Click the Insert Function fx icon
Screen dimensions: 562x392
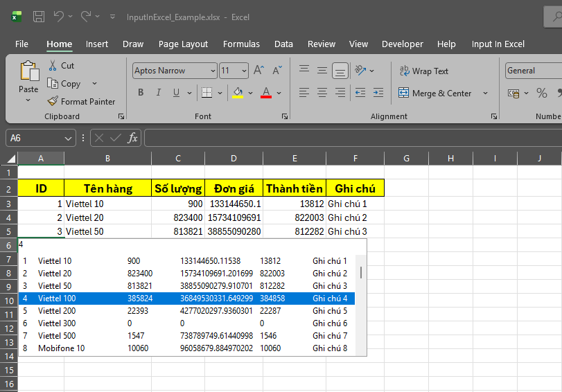point(132,138)
